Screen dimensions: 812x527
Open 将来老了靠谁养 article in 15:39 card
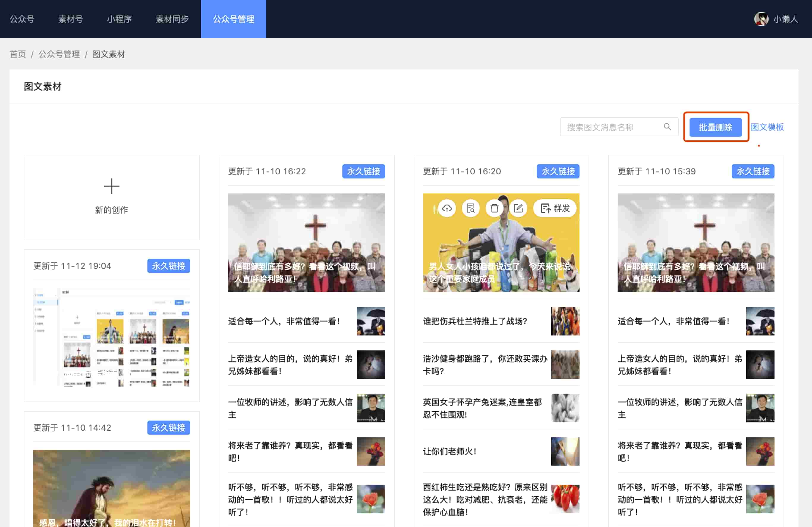680,451
